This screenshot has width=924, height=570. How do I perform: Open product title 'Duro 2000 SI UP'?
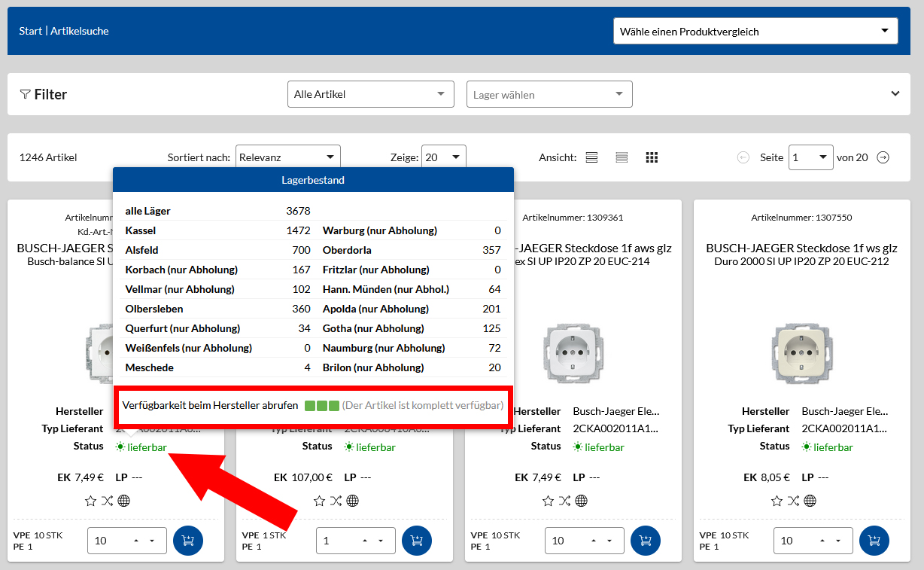point(802,261)
